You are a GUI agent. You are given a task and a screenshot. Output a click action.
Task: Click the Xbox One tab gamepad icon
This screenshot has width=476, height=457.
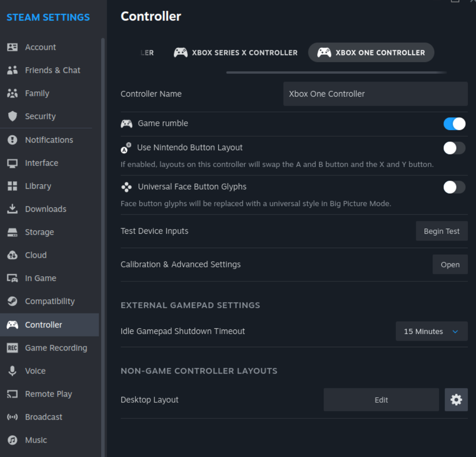324,53
